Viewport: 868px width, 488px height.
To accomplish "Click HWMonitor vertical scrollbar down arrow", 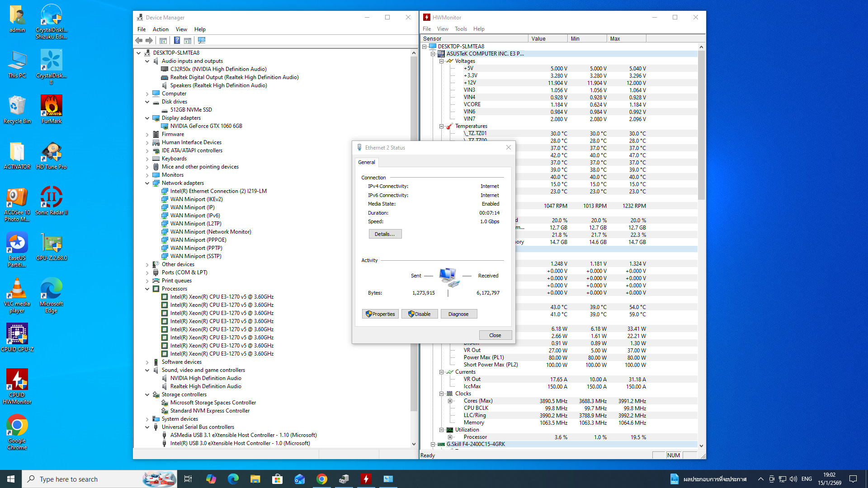I will pyautogui.click(x=701, y=446).
